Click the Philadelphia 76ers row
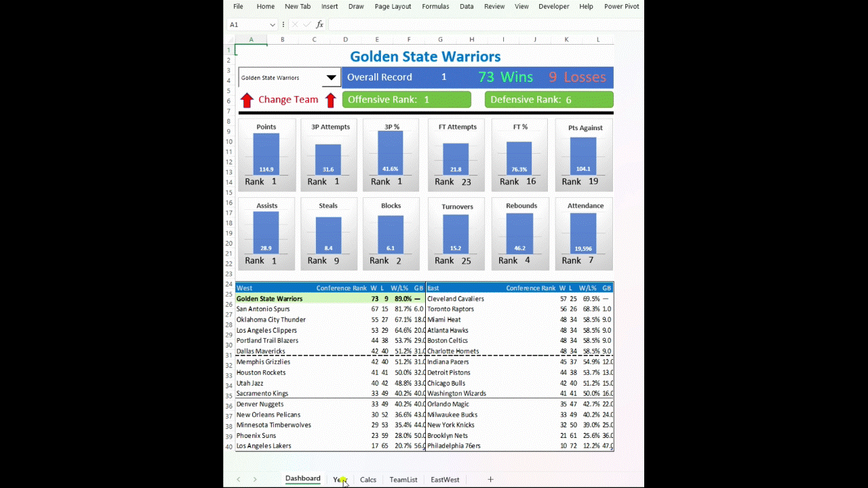The image size is (868, 488). click(520, 446)
